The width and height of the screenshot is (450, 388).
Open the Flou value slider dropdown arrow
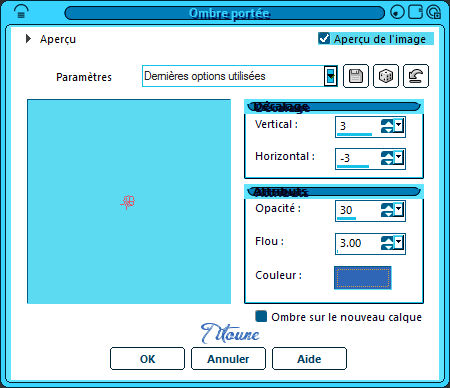point(399,243)
